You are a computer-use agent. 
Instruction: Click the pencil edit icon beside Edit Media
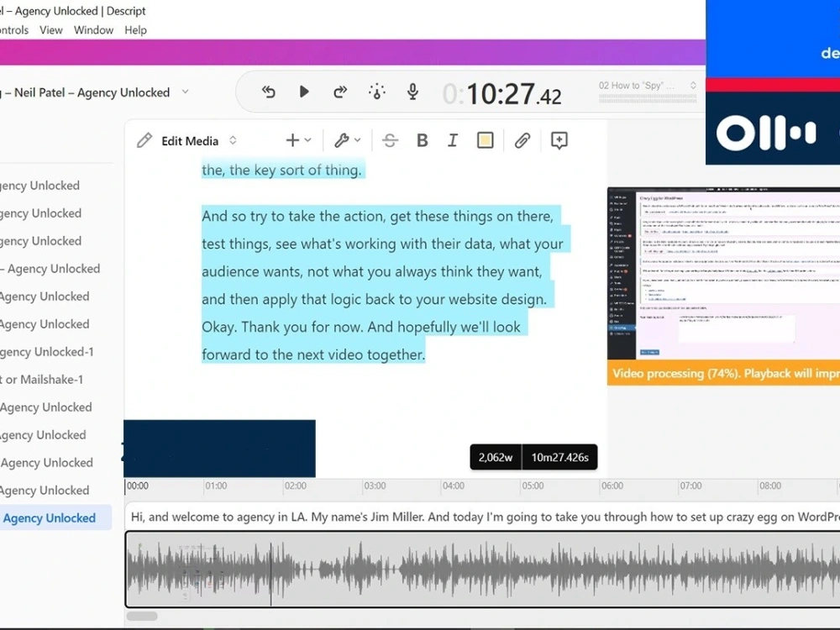tap(144, 140)
